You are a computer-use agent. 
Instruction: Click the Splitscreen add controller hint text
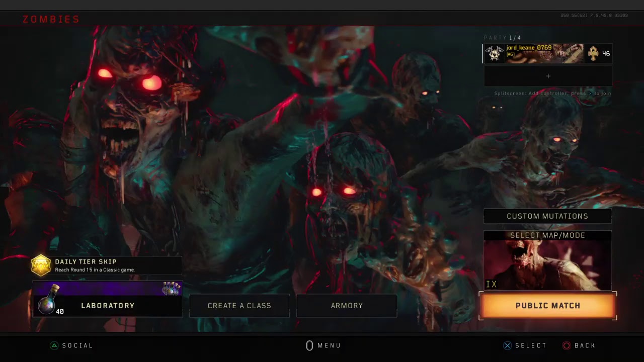click(x=552, y=94)
